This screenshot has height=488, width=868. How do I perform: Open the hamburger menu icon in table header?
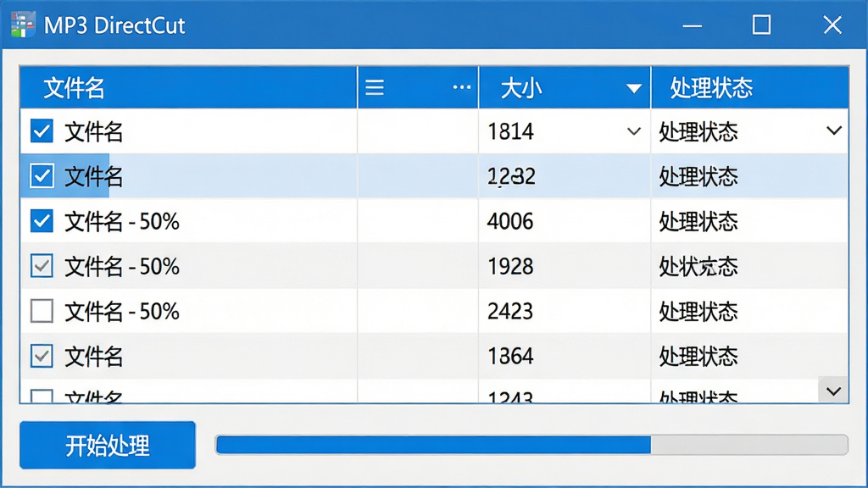tap(375, 87)
